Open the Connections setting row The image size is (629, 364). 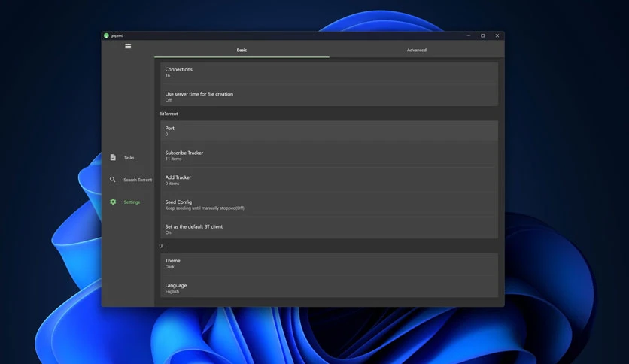329,72
